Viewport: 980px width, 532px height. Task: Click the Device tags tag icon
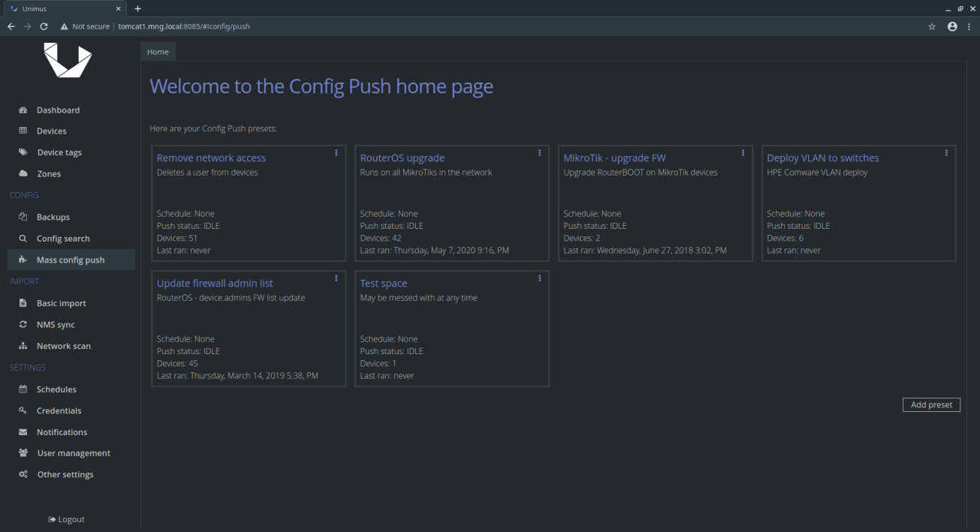23,152
